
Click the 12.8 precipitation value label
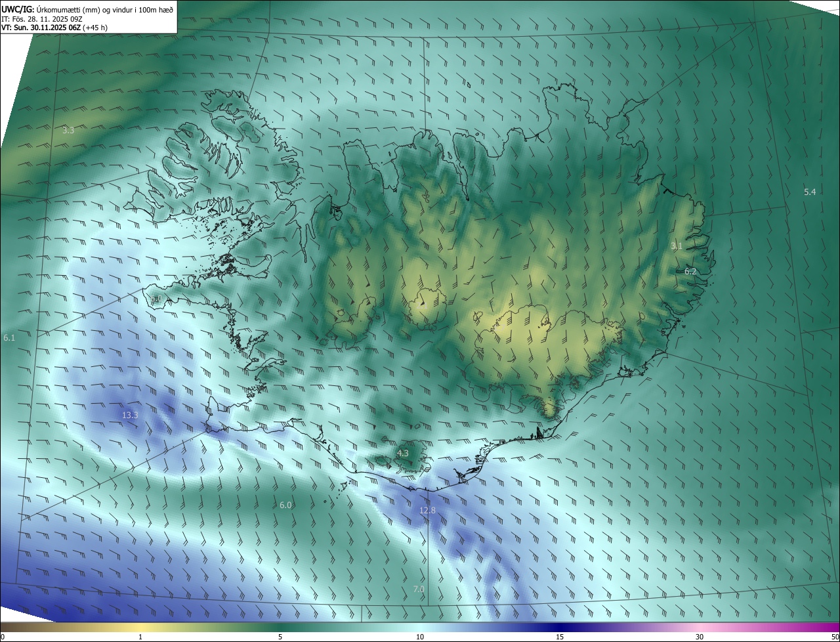coord(427,510)
